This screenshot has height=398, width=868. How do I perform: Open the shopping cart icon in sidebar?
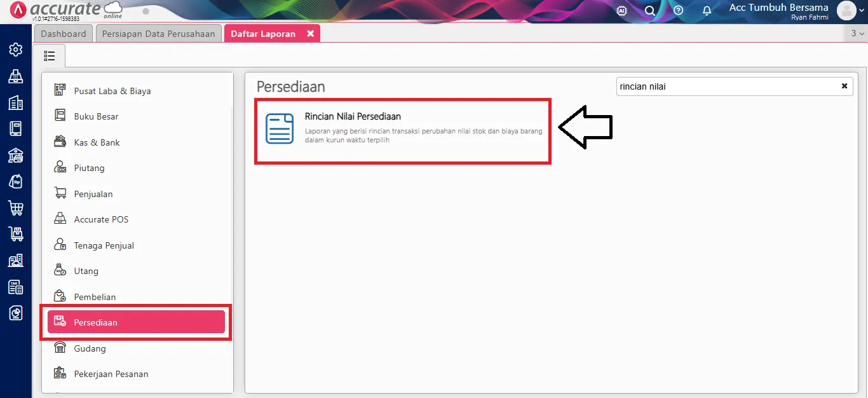[x=15, y=207]
